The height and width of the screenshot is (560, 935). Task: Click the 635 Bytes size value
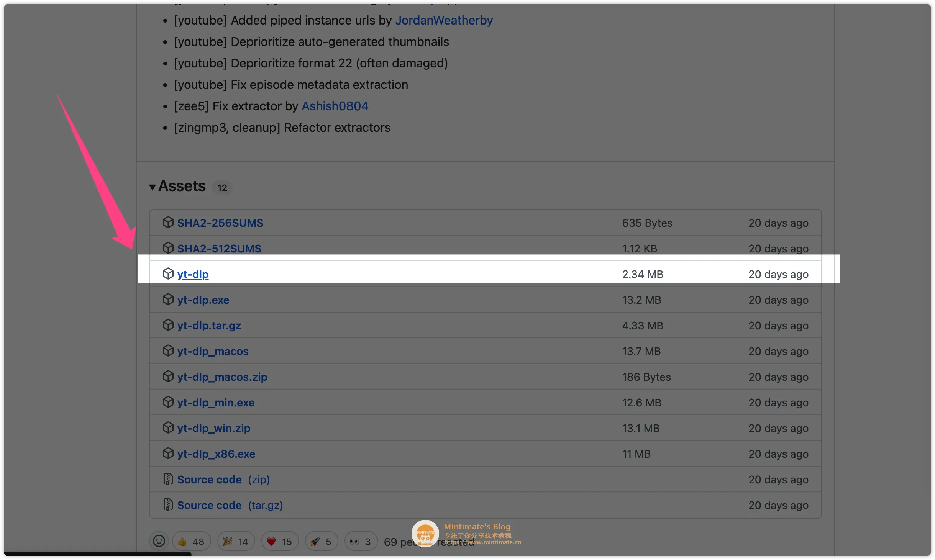tap(647, 223)
